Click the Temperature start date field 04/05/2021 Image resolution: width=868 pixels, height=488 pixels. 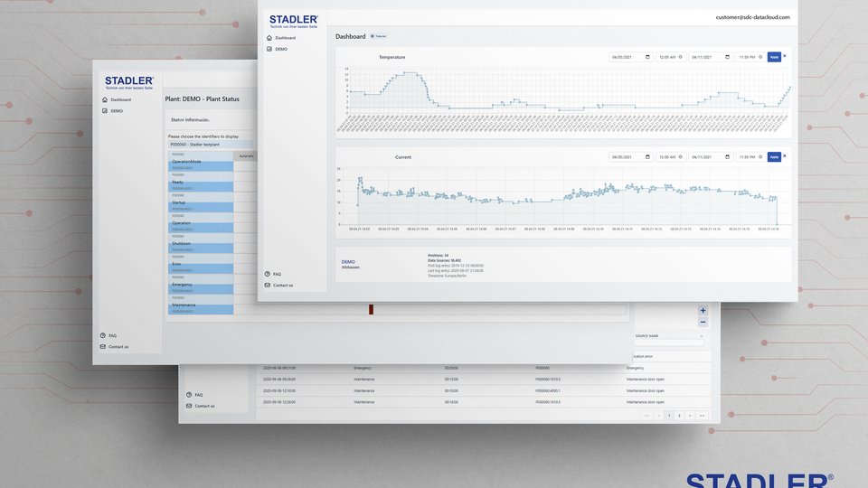coord(630,57)
